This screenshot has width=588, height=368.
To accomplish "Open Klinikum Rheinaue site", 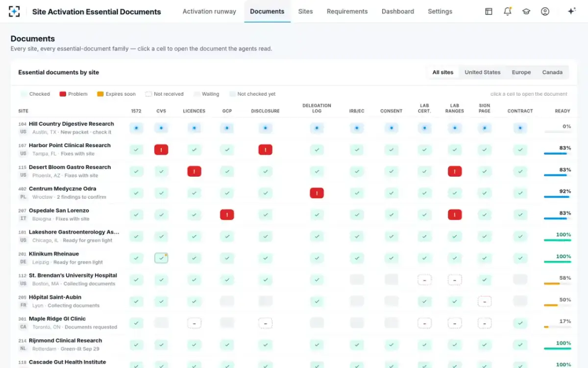I will coord(53,254).
